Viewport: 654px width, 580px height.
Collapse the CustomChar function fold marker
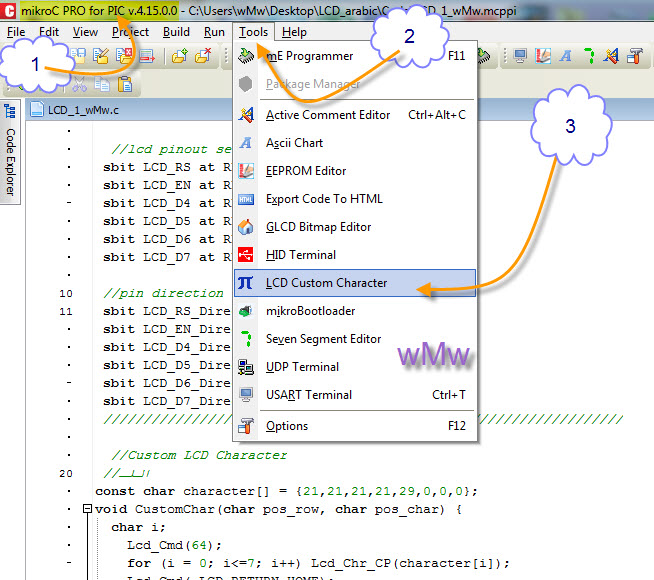pyautogui.click(x=87, y=509)
